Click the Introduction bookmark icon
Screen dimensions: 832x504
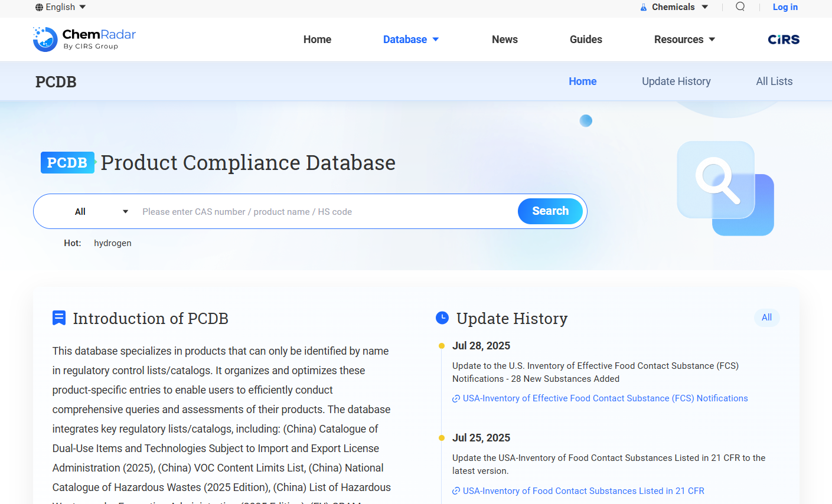point(59,318)
